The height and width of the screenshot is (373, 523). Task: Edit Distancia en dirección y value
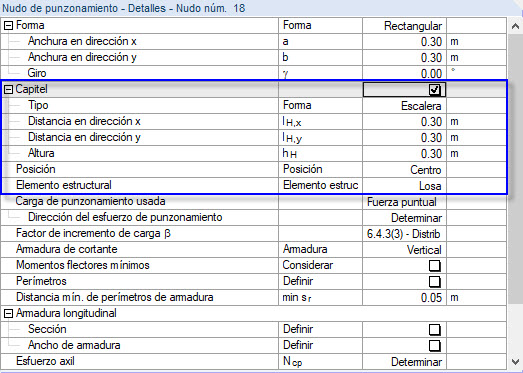(x=405, y=138)
